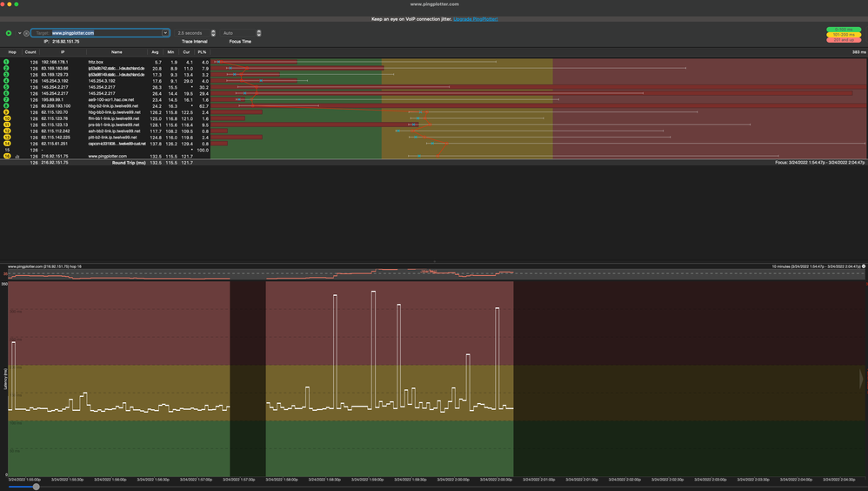Click the hop 1 green circle icon
This screenshot has height=491, width=868.
pos(7,63)
